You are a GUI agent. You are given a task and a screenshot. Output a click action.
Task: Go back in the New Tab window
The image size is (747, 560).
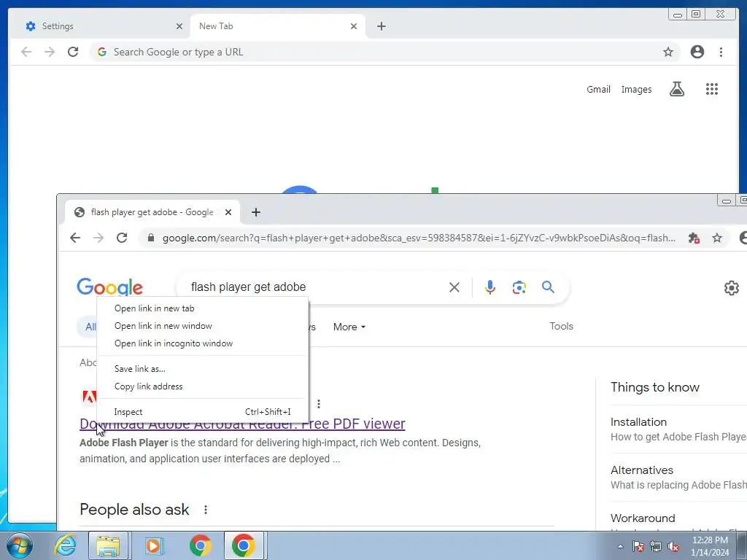pos(26,52)
